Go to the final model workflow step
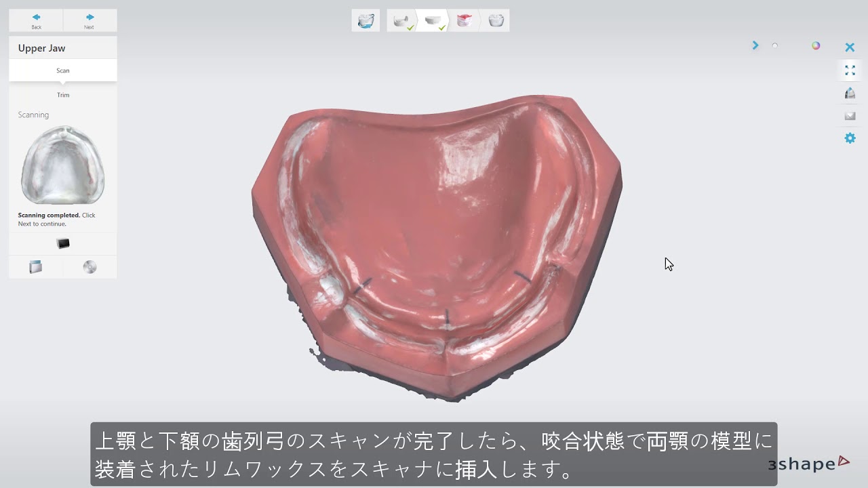The width and height of the screenshot is (868, 488). click(x=496, y=21)
